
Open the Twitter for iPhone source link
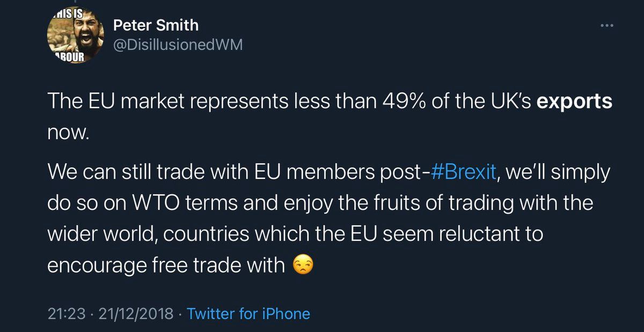coord(248,314)
